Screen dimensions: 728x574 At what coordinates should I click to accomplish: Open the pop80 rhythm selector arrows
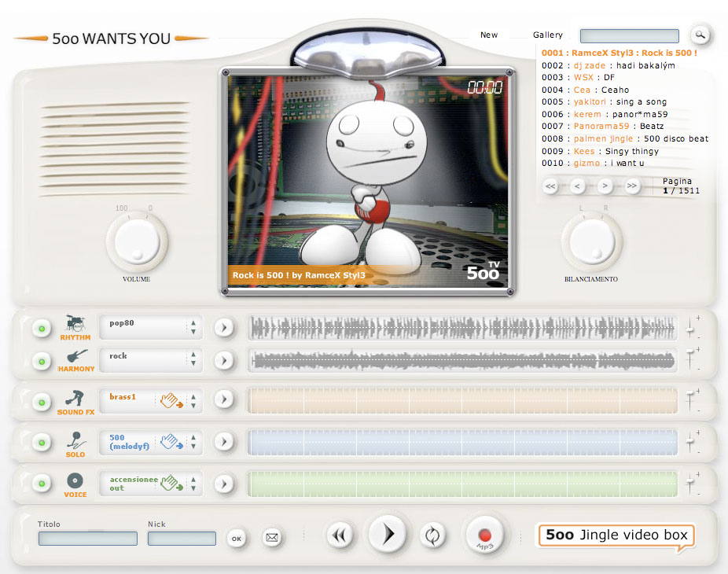click(x=193, y=327)
